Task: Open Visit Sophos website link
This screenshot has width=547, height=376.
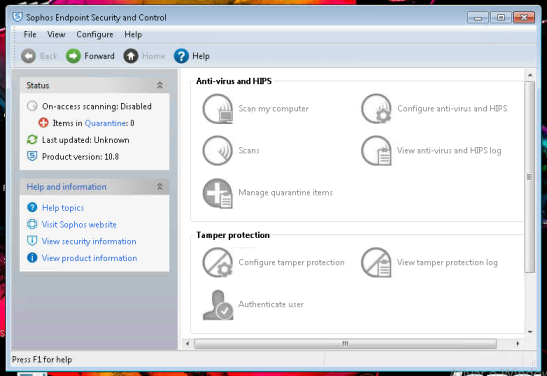Action: pyautogui.click(x=79, y=224)
